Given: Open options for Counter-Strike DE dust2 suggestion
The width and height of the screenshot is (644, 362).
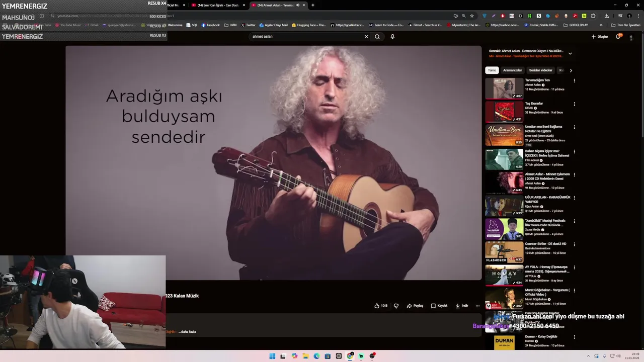Looking at the screenshot, I should coord(574,244).
